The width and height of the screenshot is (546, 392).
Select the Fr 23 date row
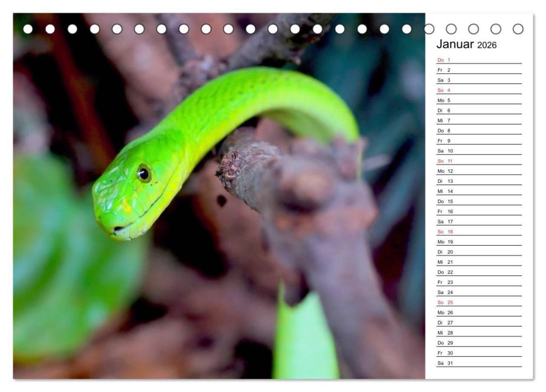pyautogui.click(x=478, y=282)
